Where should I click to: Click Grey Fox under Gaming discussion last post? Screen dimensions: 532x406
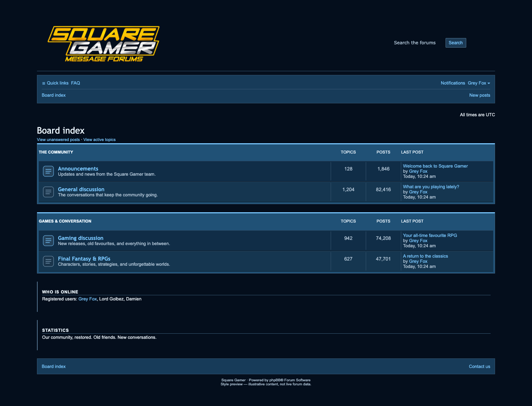click(418, 241)
